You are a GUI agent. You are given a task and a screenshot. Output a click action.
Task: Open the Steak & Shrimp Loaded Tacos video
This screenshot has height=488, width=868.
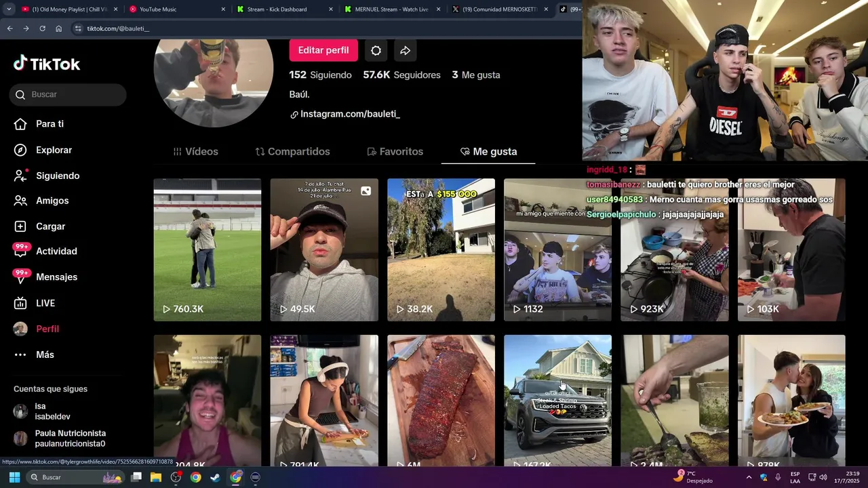point(557,400)
